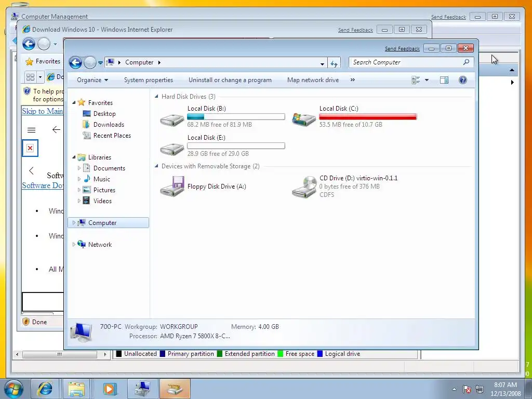Show more toolbar commands chevron
The image size is (532, 399).
coord(353,79)
